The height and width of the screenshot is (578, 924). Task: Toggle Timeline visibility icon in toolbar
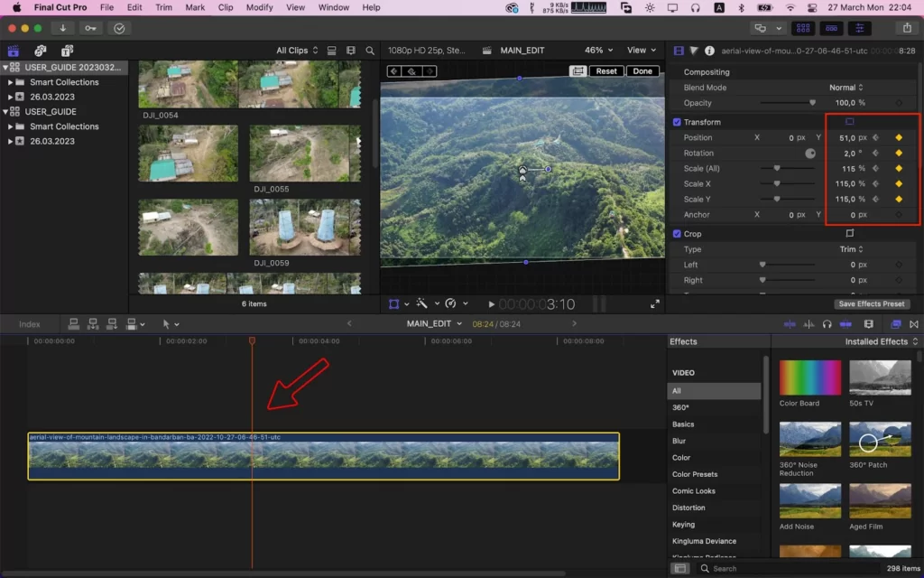click(831, 28)
